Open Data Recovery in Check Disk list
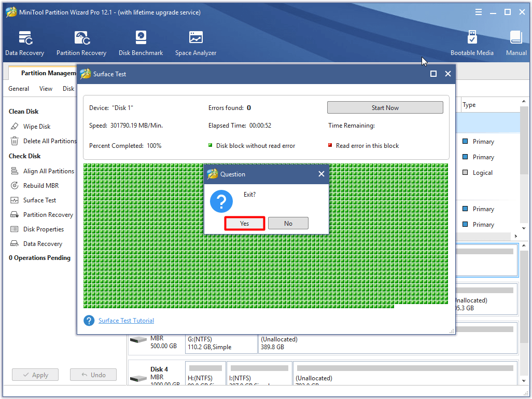 tap(36, 244)
